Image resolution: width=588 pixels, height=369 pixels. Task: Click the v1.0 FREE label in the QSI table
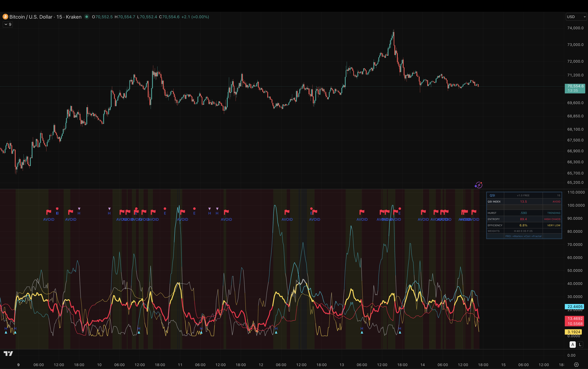tap(523, 195)
